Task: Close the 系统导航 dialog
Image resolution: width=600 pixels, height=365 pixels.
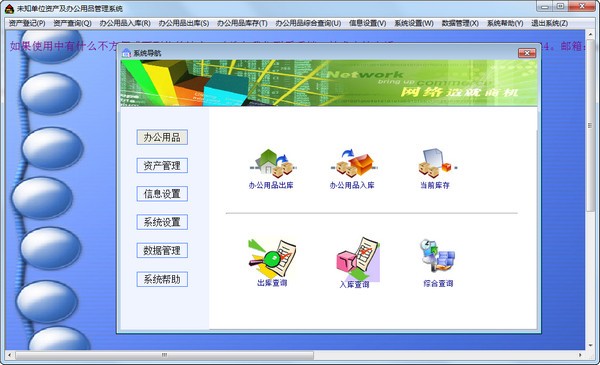Action: pos(527,53)
